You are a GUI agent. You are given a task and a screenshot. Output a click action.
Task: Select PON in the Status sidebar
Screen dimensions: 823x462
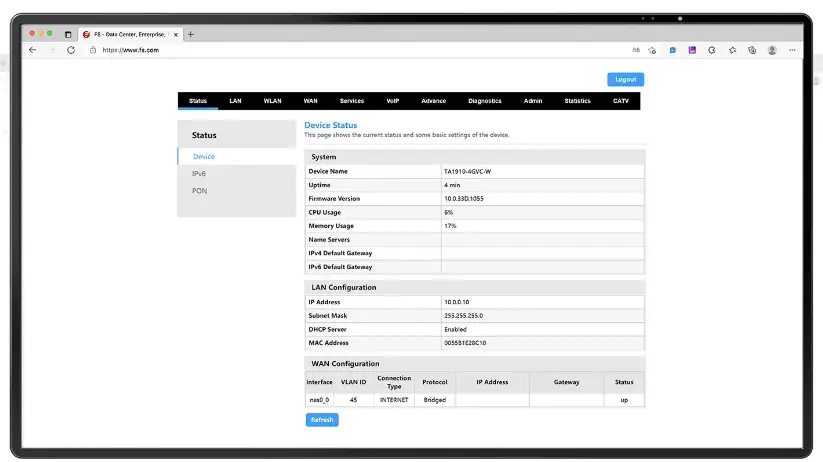[199, 191]
